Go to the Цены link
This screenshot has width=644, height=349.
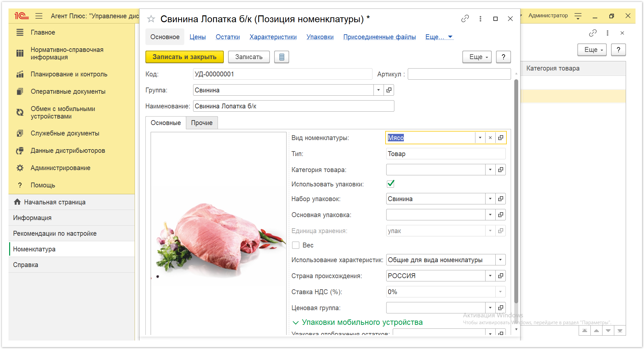198,37
